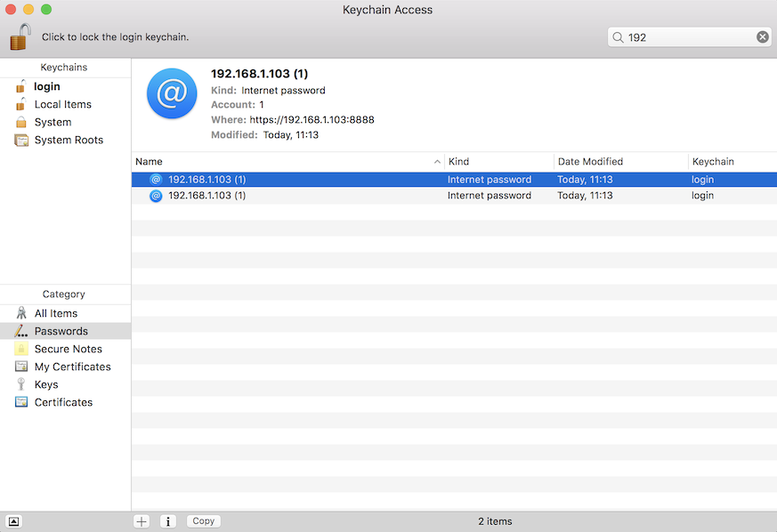777x532 pixels.
Task: Minimize the Keychain Access window
Action: click(28, 10)
